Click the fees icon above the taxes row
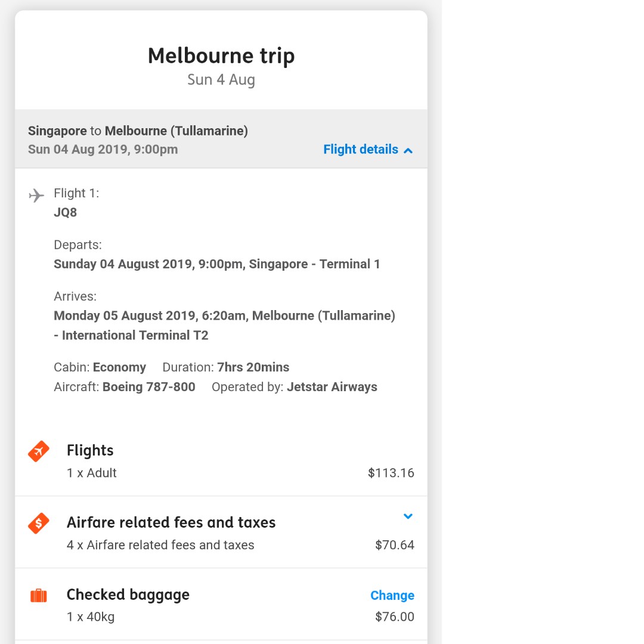This screenshot has height=644, width=644. click(x=38, y=523)
